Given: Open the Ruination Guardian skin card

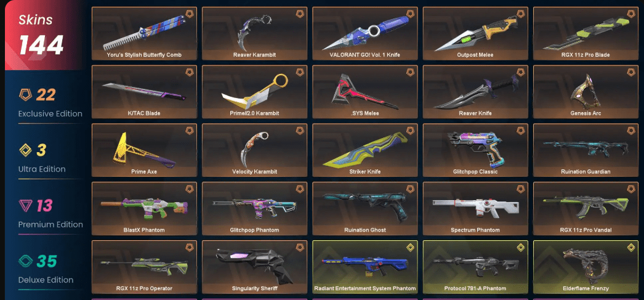Looking at the screenshot, I should (x=586, y=150).
